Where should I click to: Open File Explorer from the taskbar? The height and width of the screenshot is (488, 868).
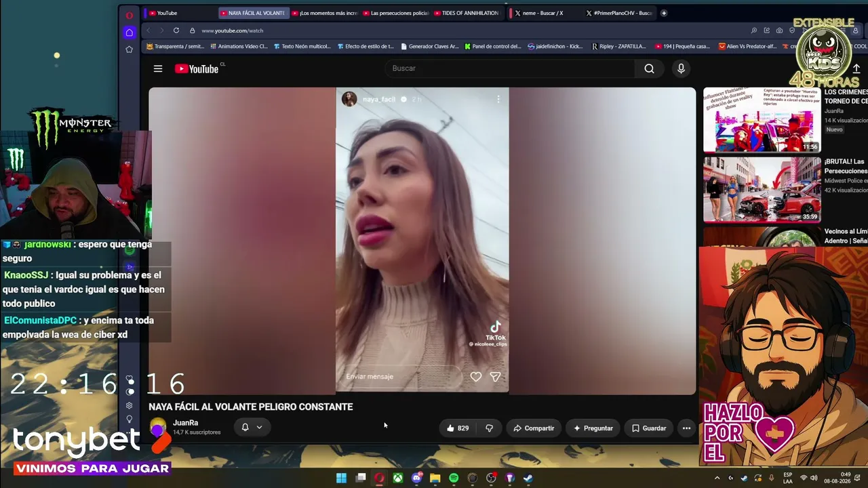[x=435, y=479]
